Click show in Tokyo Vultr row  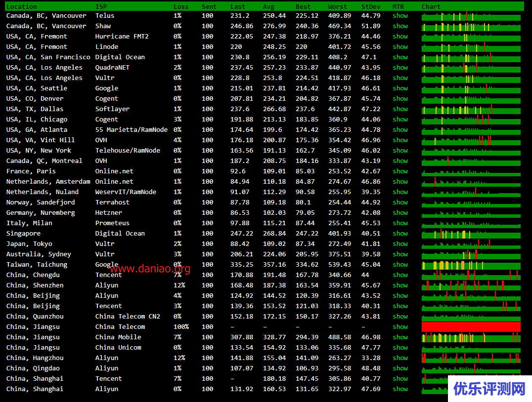pyautogui.click(x=400, y=243)
